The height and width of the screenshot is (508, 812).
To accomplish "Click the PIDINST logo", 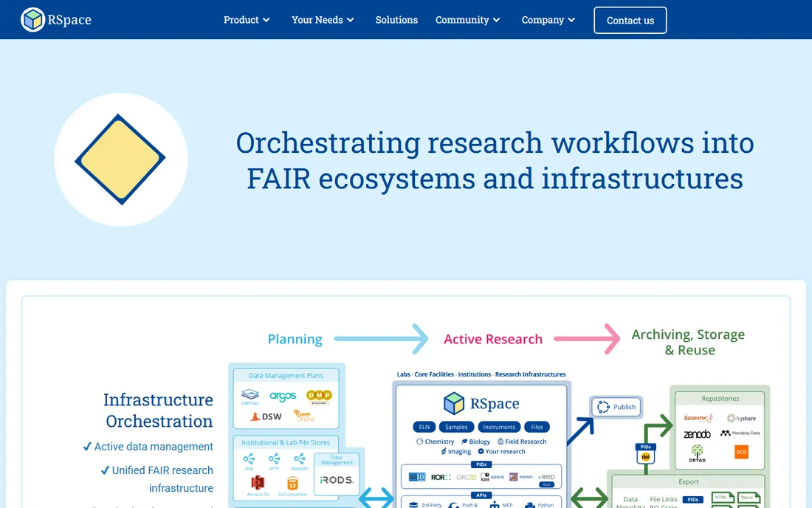I will (x=521, y=477).
